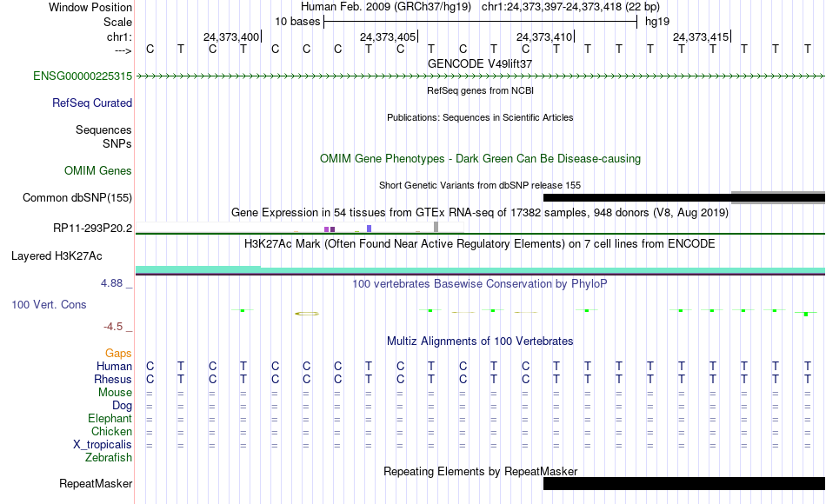Click the Human species label
The width and height of the screenshot is (826, 504).
pos(114,367)
